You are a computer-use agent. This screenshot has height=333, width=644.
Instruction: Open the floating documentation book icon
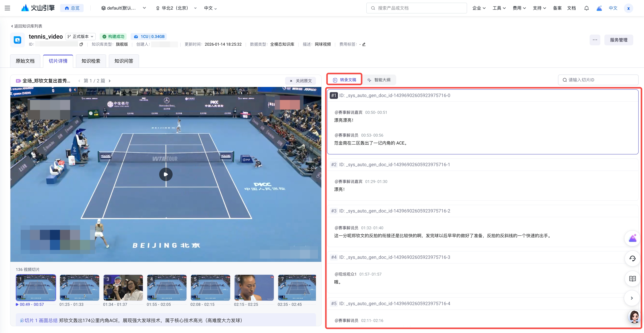[632, 278]
